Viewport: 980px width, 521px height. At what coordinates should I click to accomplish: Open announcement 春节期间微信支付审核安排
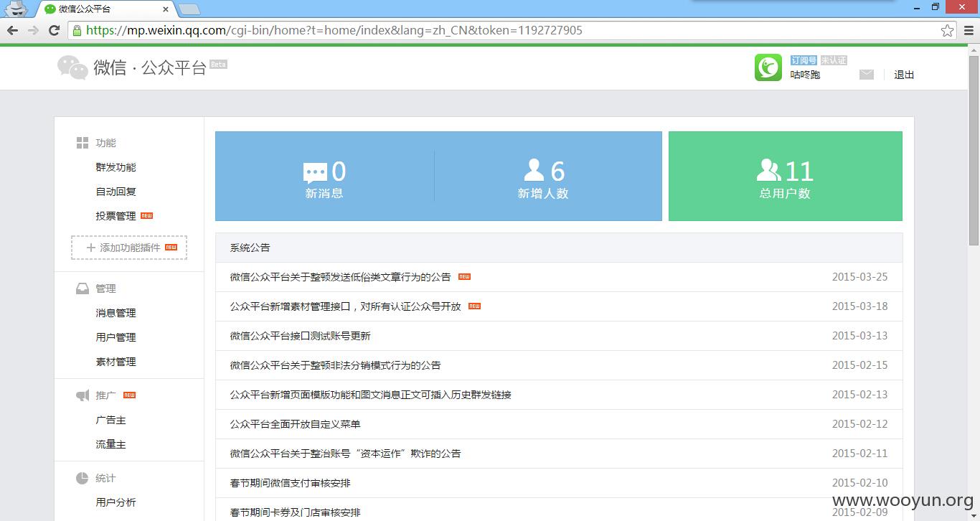[290, 483]
